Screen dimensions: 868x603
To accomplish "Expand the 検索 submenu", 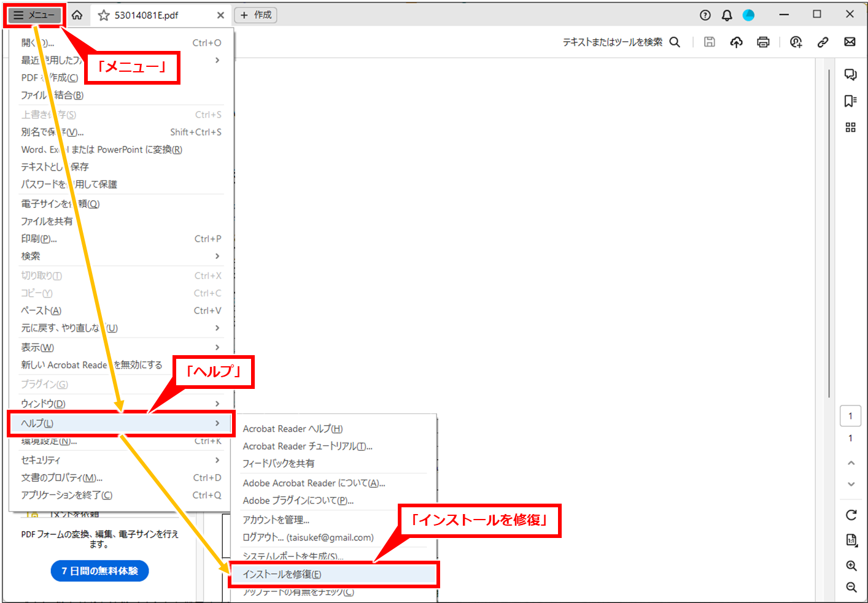I will tap(217, 256).
